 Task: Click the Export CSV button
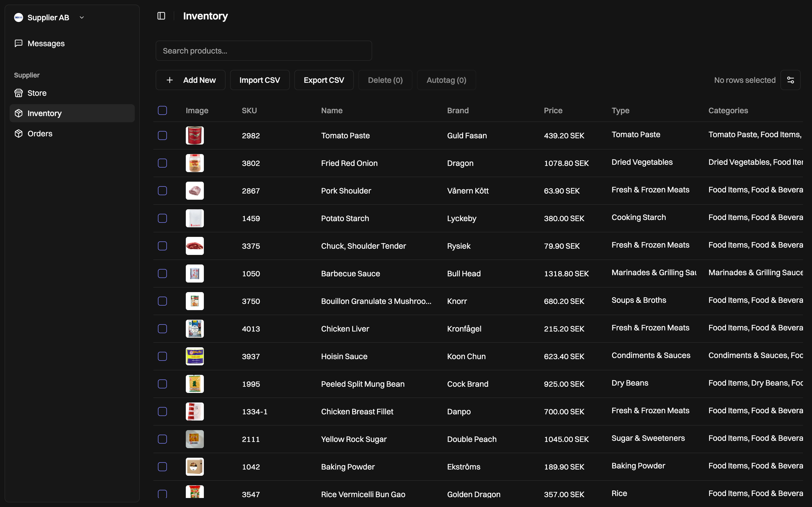tap(324, 80)
